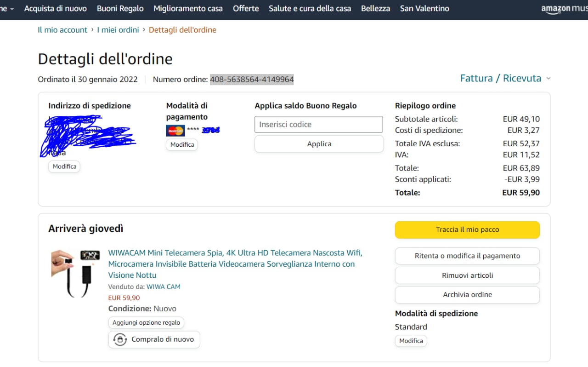Open the dropdown arrow at navigation bar left
The width and height of the screenshot is (588, 367).
pos(11,9)
